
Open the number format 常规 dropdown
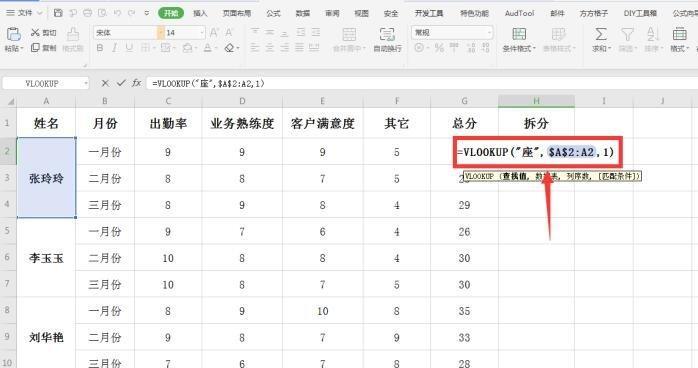(x=489, y=32)
